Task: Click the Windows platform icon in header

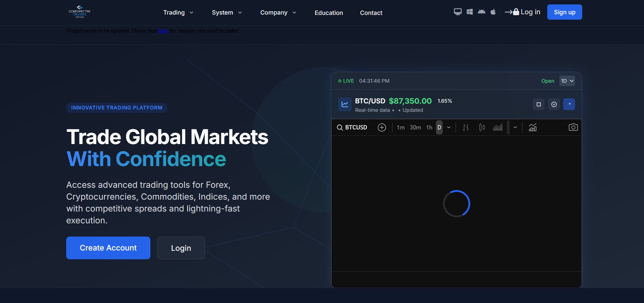Action: [470, 12]
